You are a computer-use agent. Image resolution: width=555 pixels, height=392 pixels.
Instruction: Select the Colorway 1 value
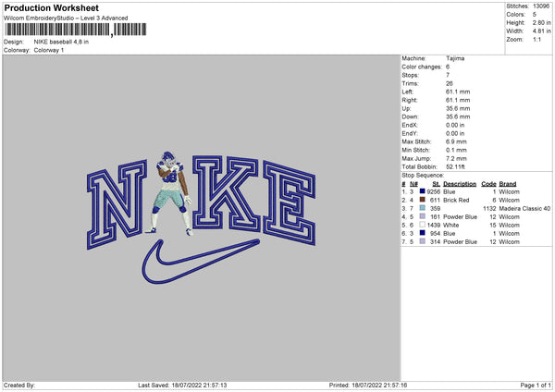(x=49, y=50)
